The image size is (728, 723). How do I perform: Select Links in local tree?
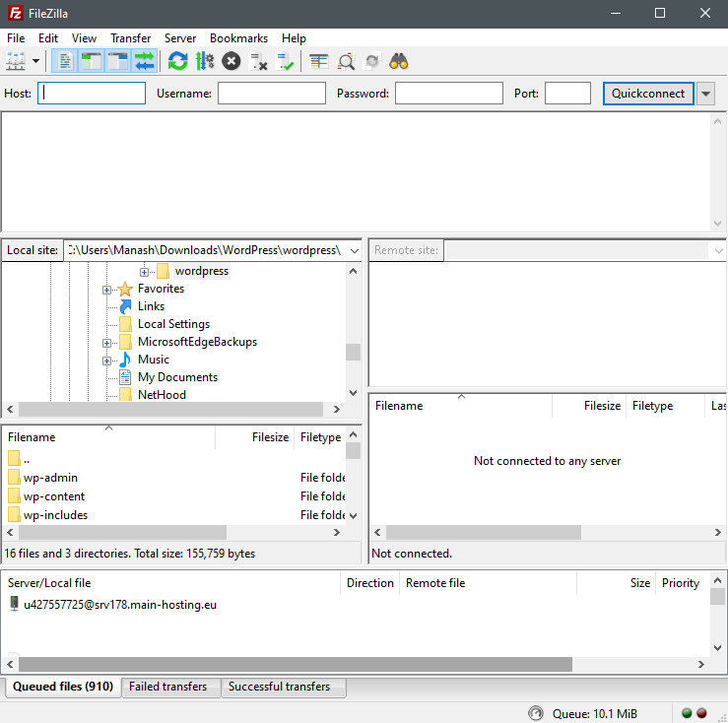151,306
